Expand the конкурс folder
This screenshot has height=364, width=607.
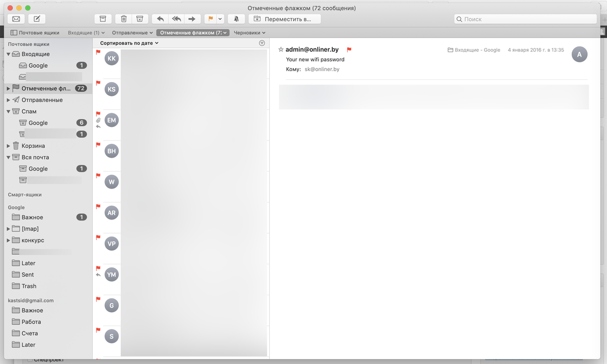pos(8,240)
